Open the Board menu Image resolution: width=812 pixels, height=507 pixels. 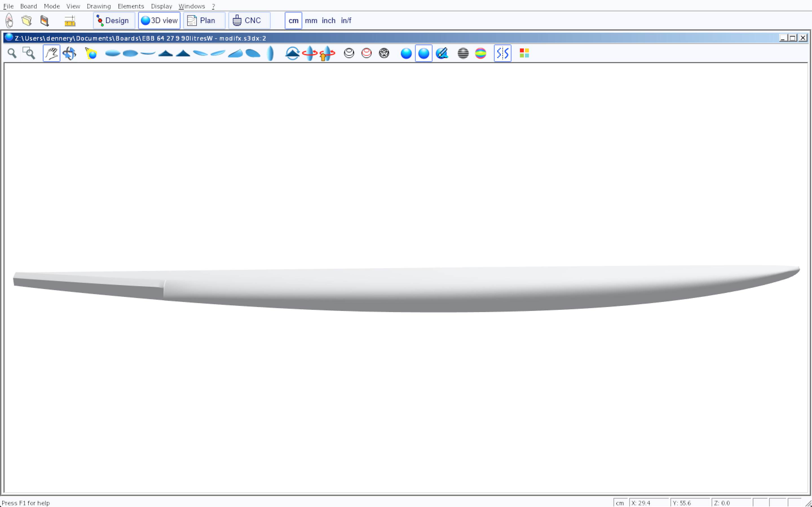[28, 6]
